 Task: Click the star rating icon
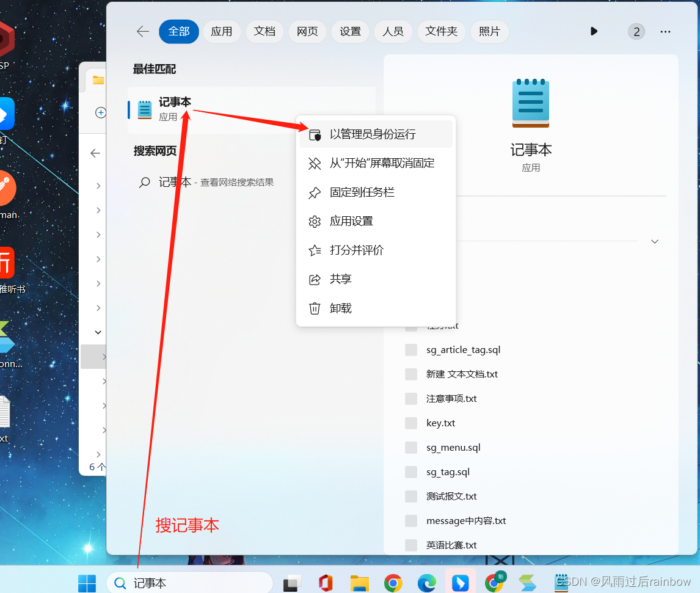pos(315,250)
